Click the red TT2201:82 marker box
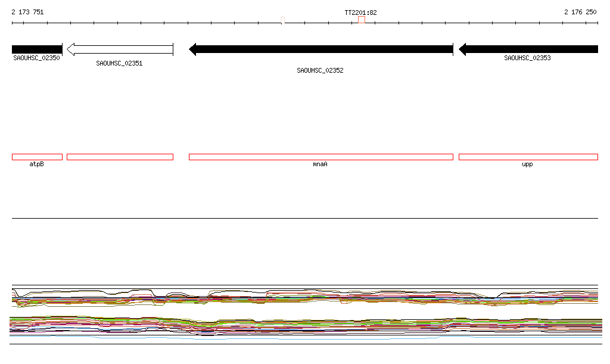The width and height of the screenshot is (610, 364). (362, 20)
